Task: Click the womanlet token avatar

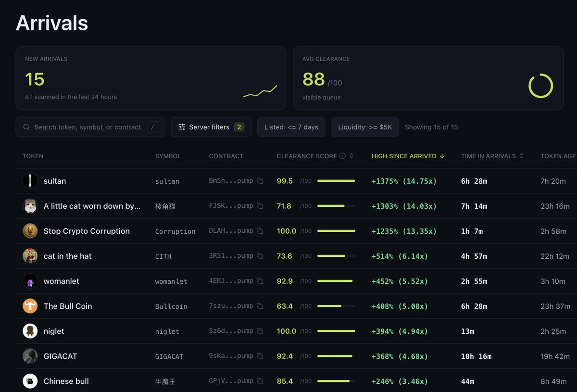Action: point(30,281)
